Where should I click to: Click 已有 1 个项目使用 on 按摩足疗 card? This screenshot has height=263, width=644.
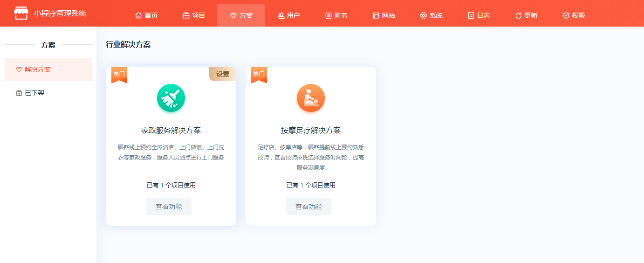[x=311, y=185]
